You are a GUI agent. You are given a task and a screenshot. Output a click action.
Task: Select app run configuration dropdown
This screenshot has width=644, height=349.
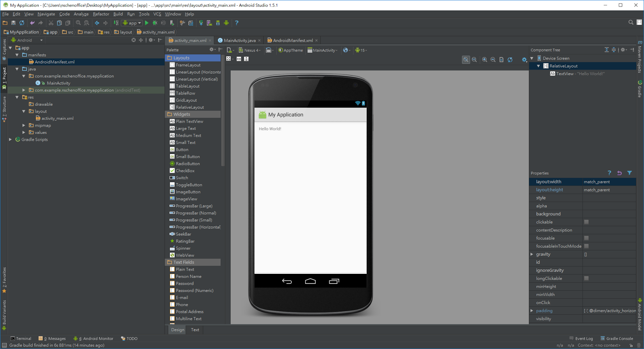point(132,23)
